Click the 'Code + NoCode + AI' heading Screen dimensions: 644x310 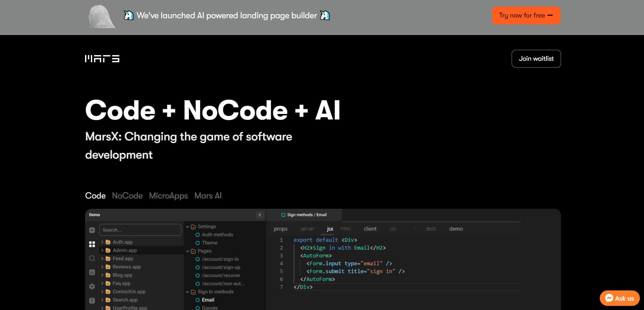pyautogui.click(x=213, y=110)
